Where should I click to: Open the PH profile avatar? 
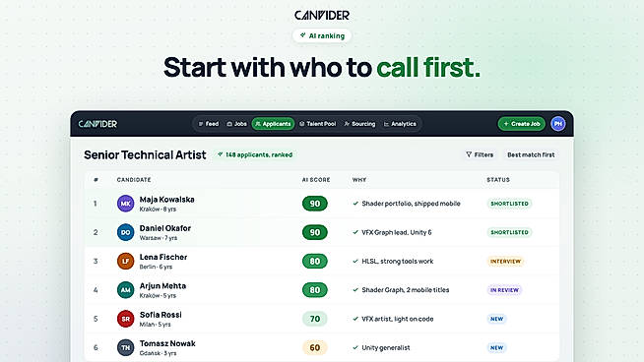click(557, 124)
